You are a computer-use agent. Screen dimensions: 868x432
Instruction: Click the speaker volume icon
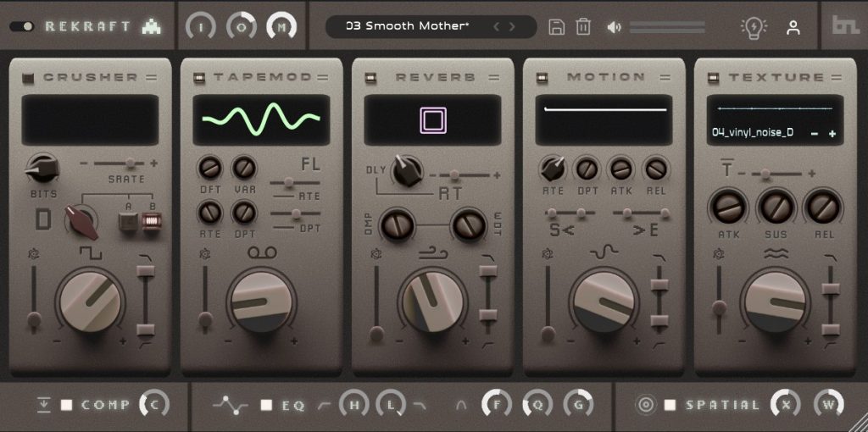coord(615,27)
